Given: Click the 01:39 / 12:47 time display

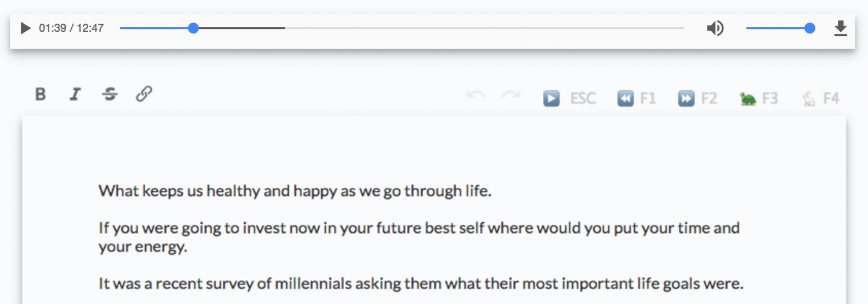Looking at the screenshot, I should pyautogui.click(x=71, y=28).
